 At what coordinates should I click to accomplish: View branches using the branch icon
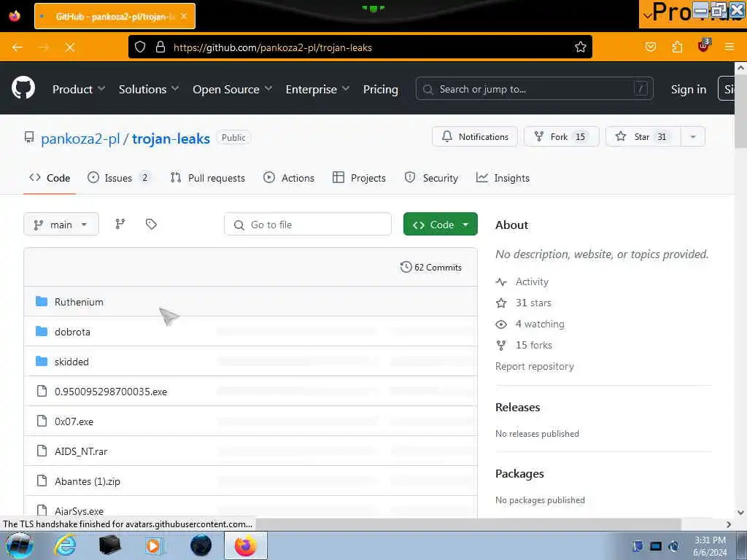click(120, 224)
